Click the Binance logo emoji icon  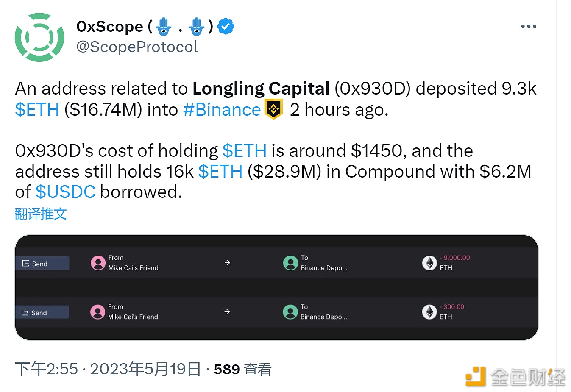tap(274, 109)
